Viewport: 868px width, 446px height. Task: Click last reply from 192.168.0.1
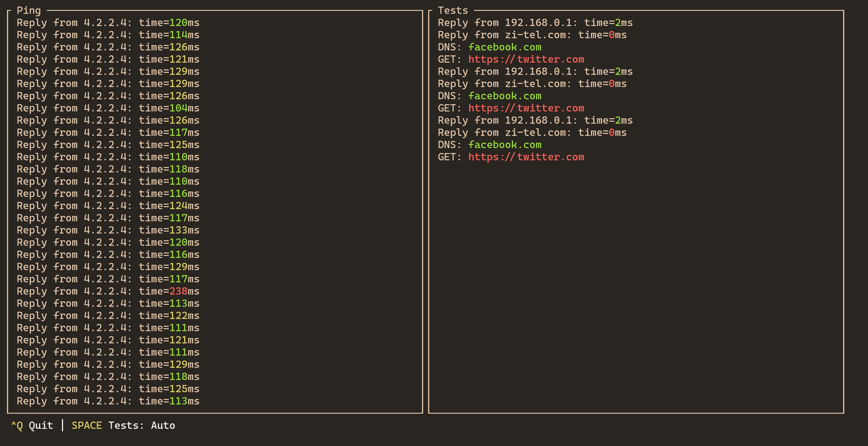pyautogui.click(x=535, y=120)
